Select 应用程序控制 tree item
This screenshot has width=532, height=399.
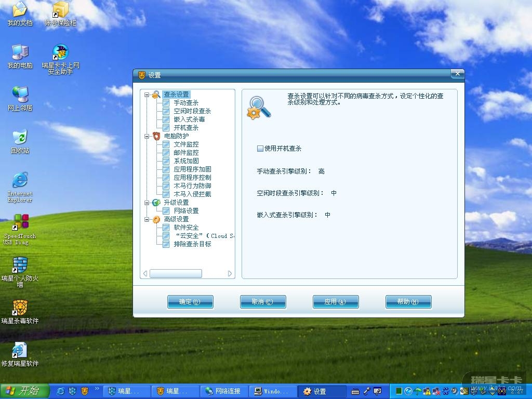[192, 178]
